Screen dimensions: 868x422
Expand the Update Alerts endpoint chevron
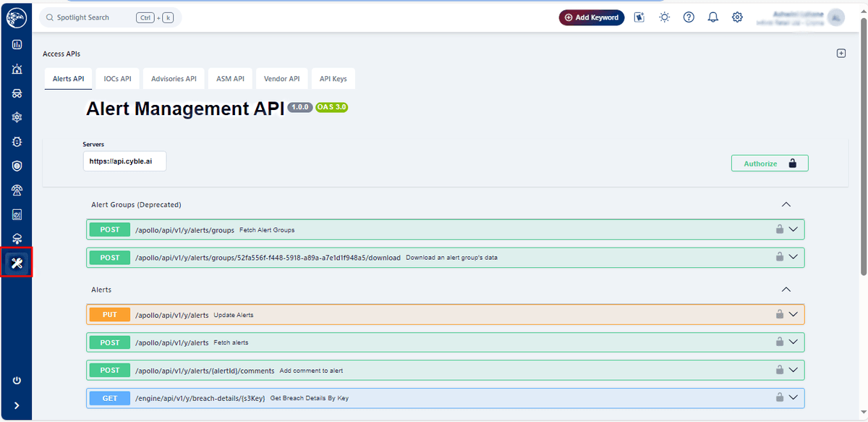point(793,314)
